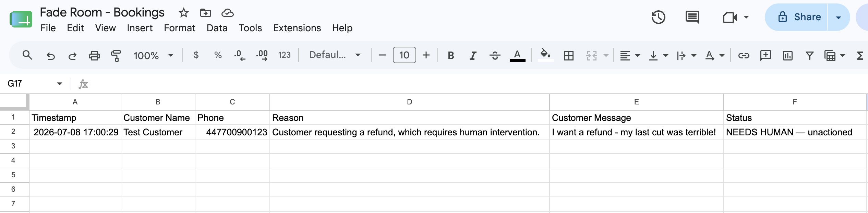Toggle Strikethrough formatting
868x213 pixels.
[495, 55]
